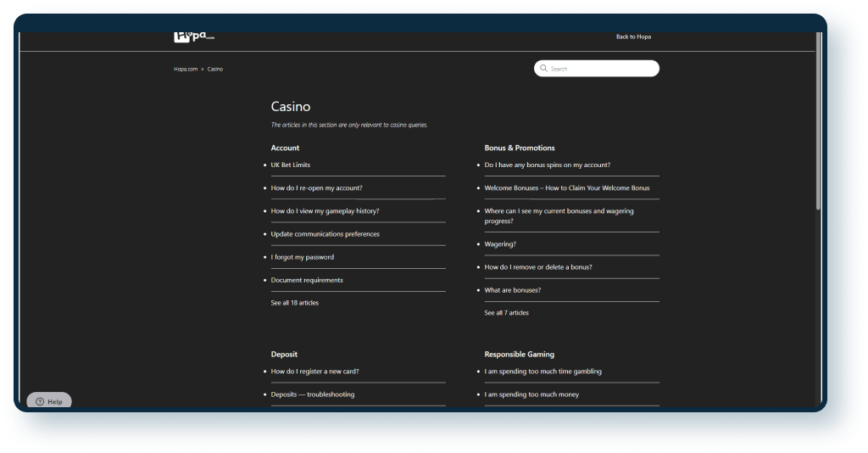Open the Help widget button
The height and width of the screenshot is (453, 868).
tap(49, 401)
